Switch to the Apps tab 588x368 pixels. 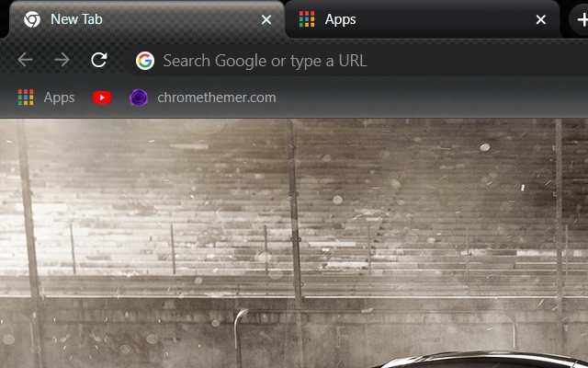422,19
